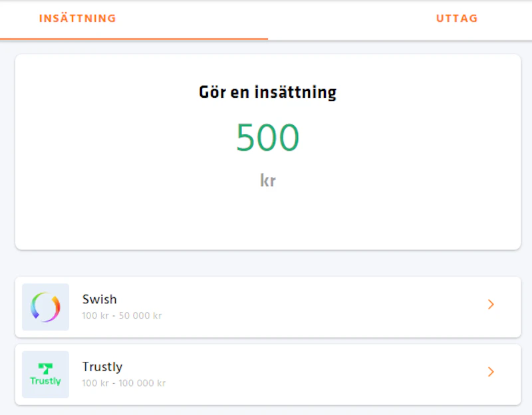Open the Swish row's orange chevron arrow
532x415 pixels.
[x=491, y=305]
